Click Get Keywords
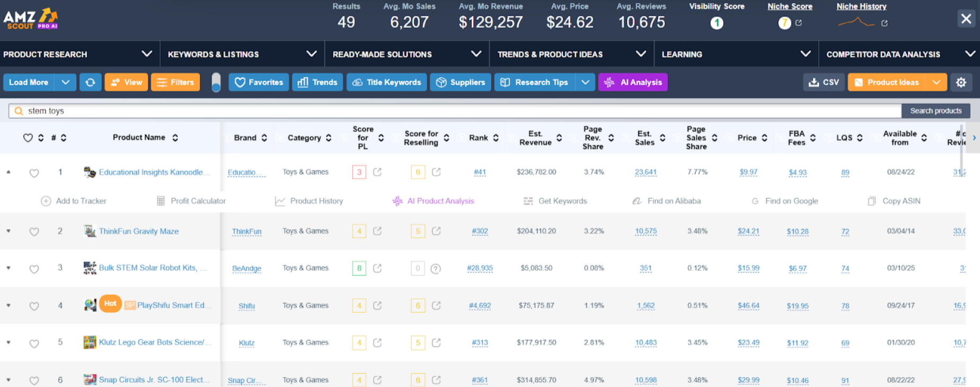 click(x=556, y=201)
